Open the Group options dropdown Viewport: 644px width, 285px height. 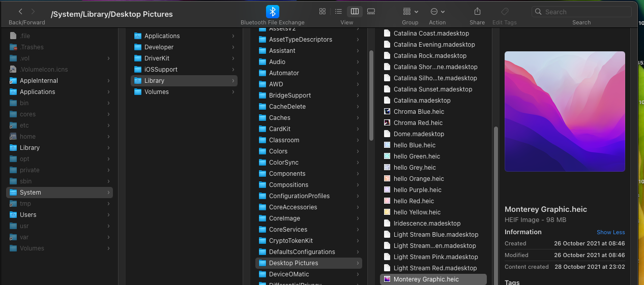pyautogui.click(x=410, y=11)
